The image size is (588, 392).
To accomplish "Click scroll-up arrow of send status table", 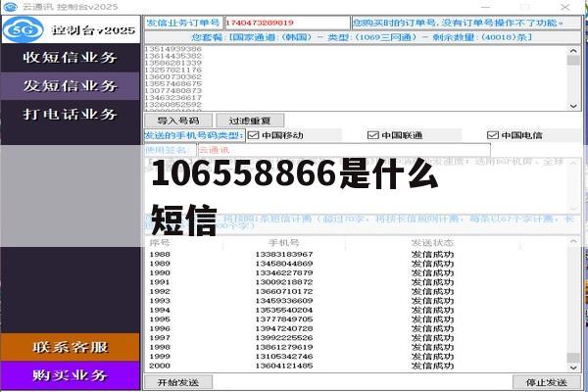I will tap(573, 242).
